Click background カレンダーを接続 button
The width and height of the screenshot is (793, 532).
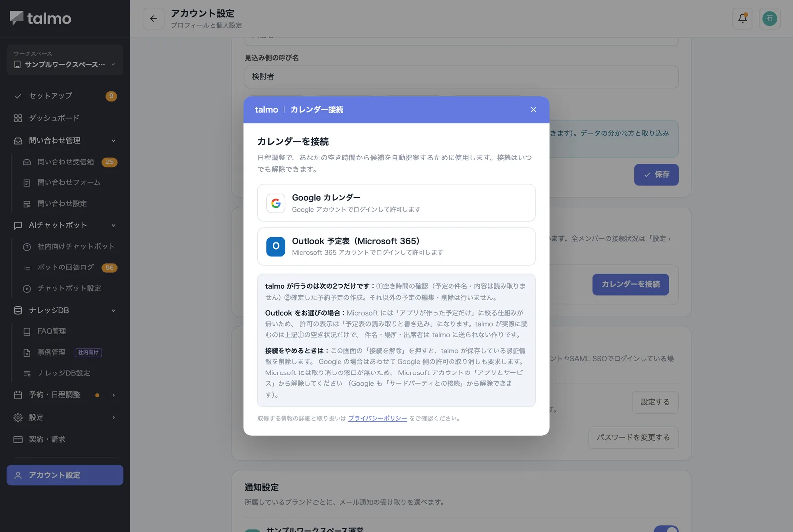(630, 284)
